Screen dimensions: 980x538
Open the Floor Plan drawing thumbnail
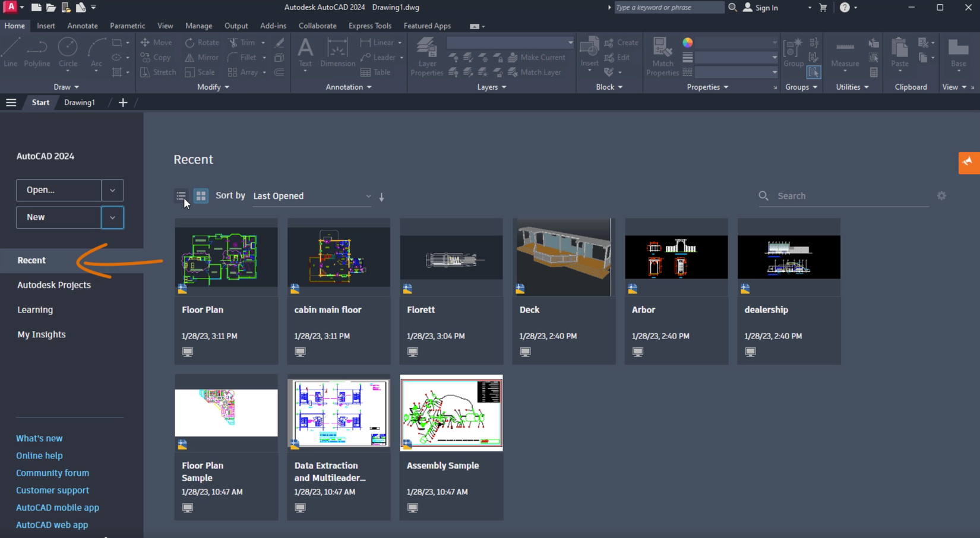tap(226, 257)
